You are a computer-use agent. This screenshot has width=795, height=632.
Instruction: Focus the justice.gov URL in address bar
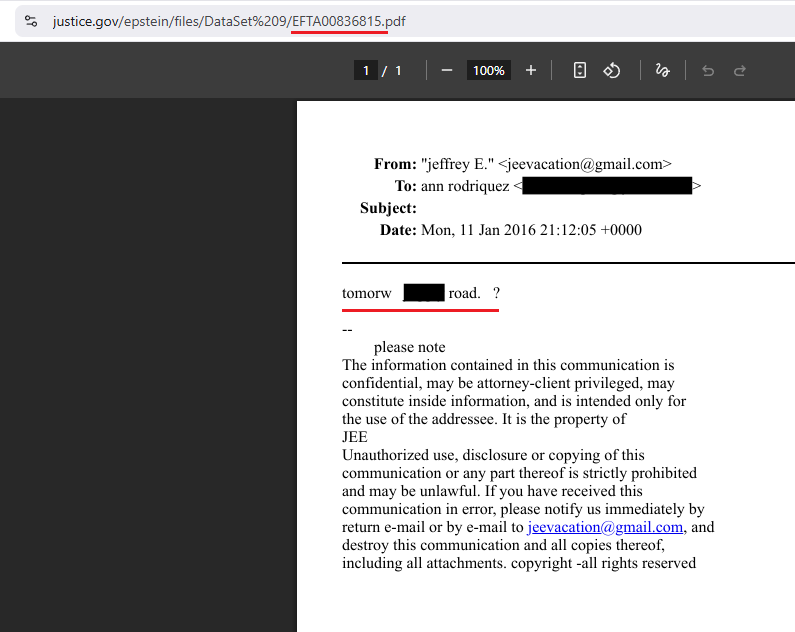[x=229, y=21]
